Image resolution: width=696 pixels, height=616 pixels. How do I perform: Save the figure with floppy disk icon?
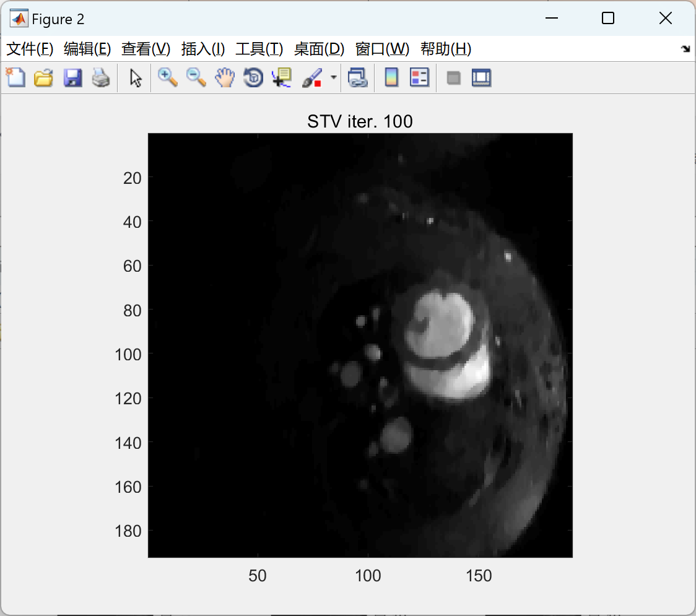pyautogui.click(x=72, y=77)
